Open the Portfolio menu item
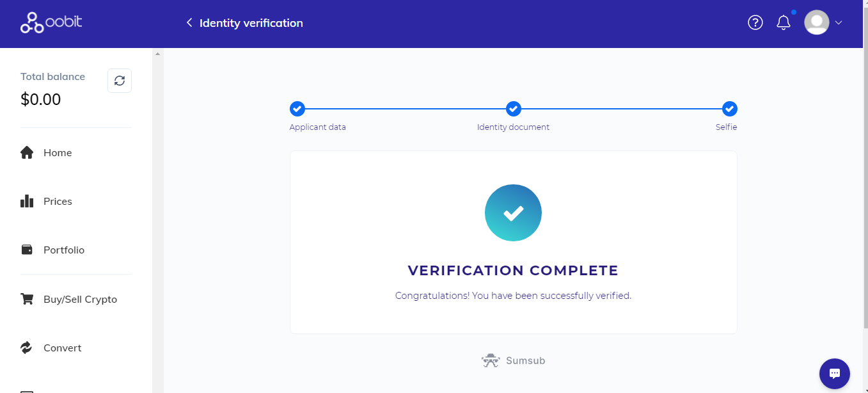 [x=64, y=250]
